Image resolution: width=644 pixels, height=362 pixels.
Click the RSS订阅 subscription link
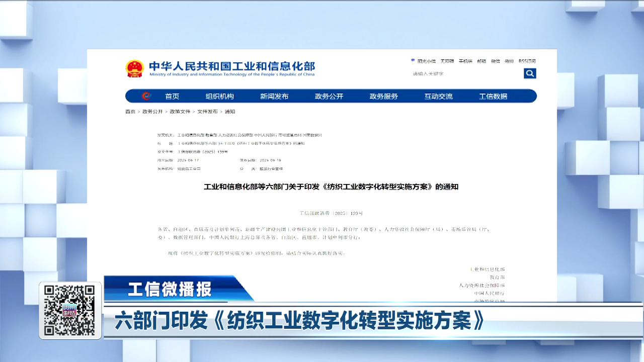tap(527, 61)
